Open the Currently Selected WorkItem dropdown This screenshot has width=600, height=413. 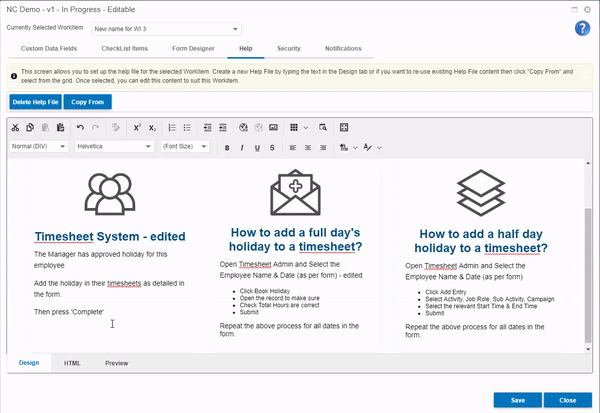tap(166, 29)
